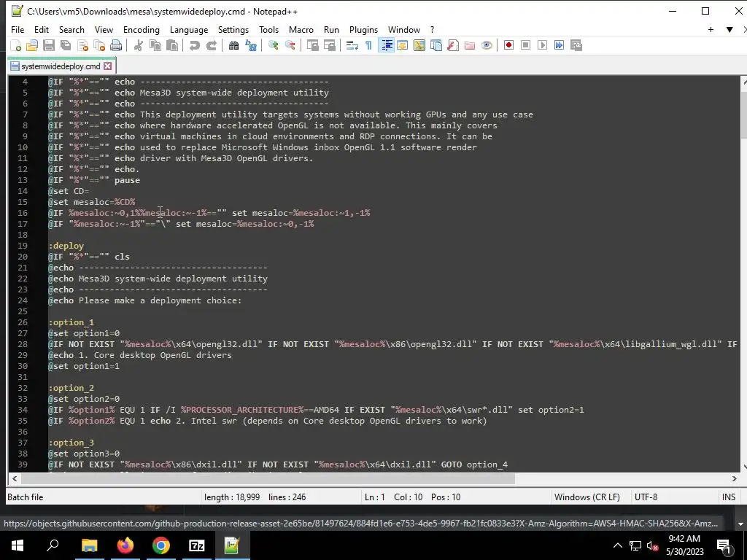Open the Macro menu
The image size is (747, 560).
[x=301, y=29]
